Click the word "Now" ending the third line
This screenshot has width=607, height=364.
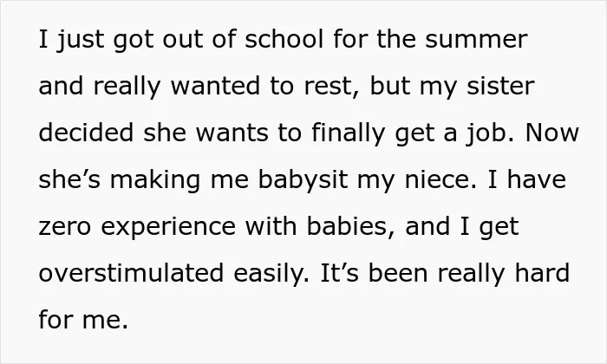click(552, 133)
